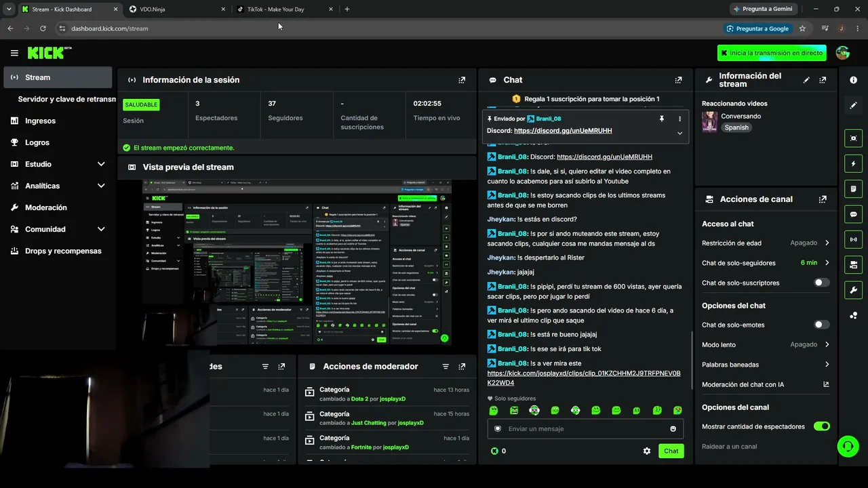Toggle the wrench icon in the right rail
The image size is (868, 488).
pyautogui.click(x=853, y=290)
